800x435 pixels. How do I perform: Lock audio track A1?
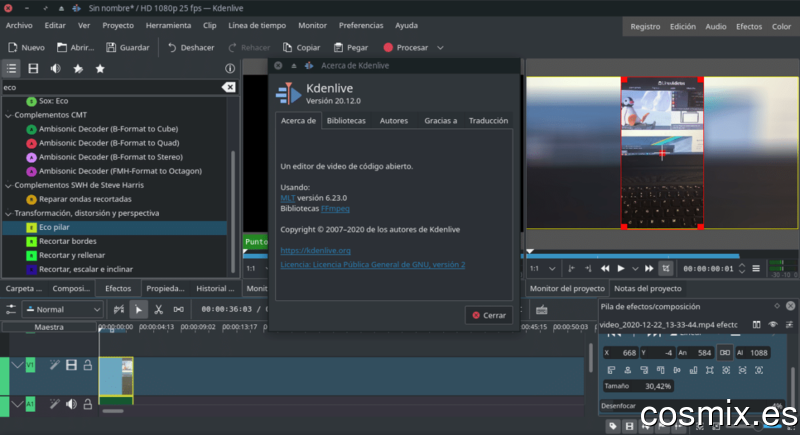[88, 404]
